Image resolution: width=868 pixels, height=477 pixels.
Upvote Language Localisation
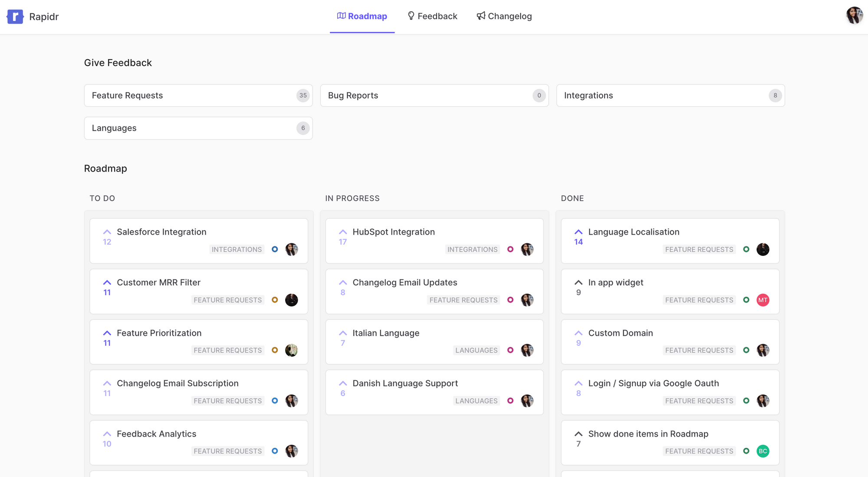tap(579, 237)
